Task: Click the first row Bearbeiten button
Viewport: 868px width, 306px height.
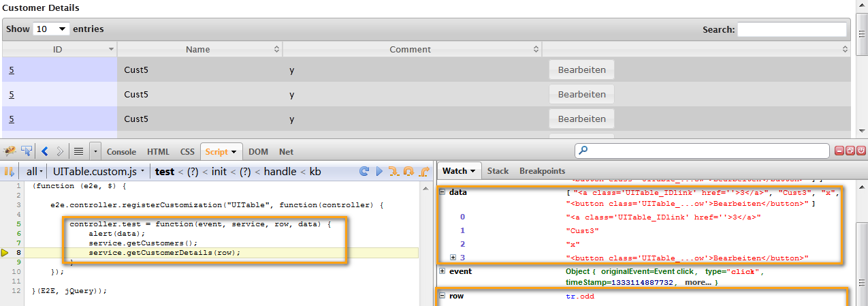Action: point(581,70)
